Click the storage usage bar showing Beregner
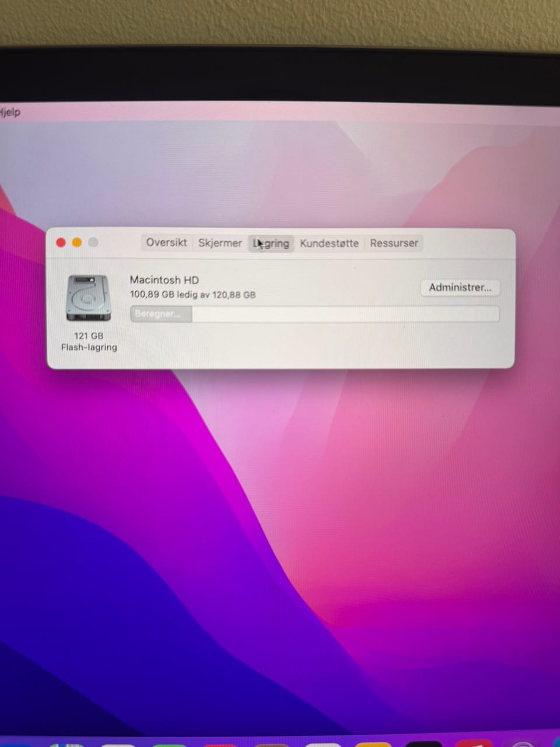 pyautogui.click(x=314, y=314)
